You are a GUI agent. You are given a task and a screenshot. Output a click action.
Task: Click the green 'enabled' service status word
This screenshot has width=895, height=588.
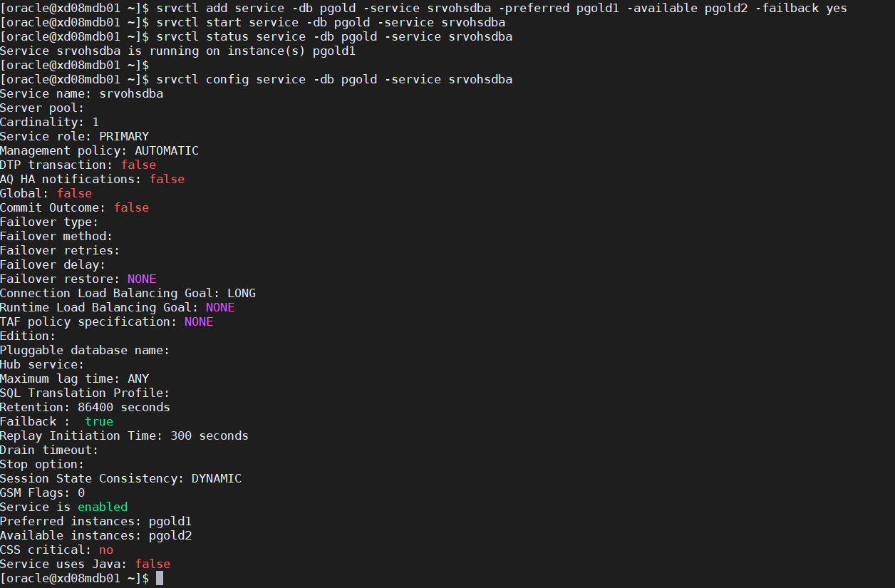pyautogui.click(x=103, y=507)
